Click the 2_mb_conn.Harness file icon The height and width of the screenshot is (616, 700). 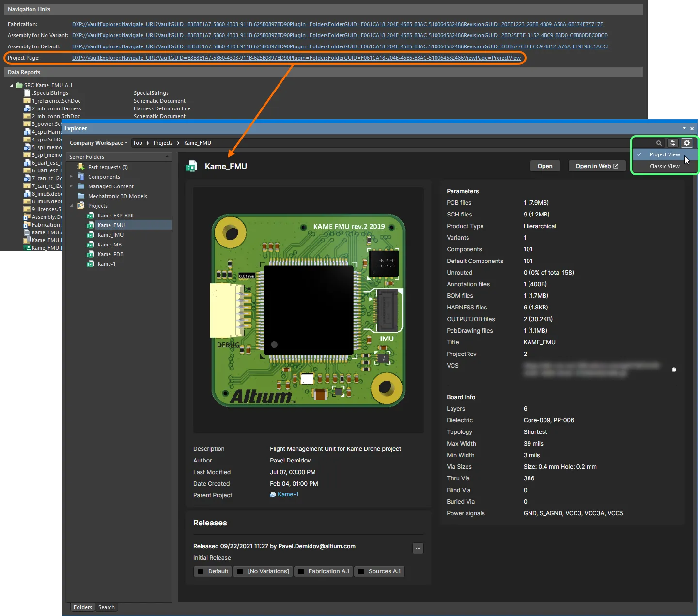click(27, 108)
